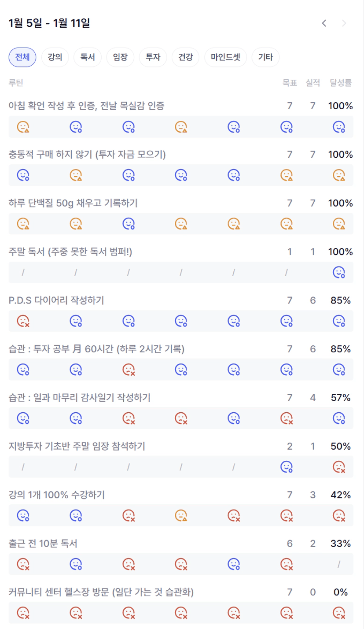Select the 전체 filter chip

pos(22,57)
